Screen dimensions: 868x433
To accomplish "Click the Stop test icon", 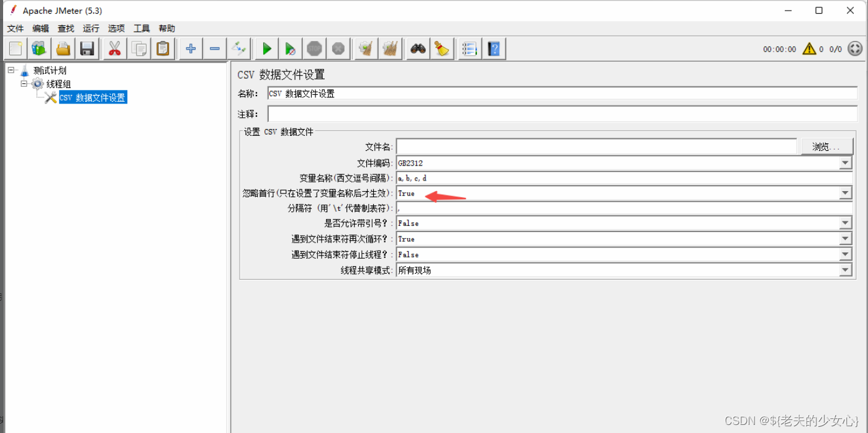I will (315, 48).
